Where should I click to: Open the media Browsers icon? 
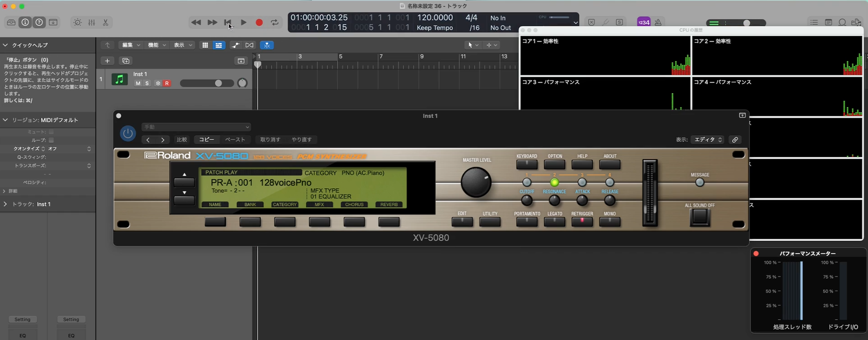(856, 22)
